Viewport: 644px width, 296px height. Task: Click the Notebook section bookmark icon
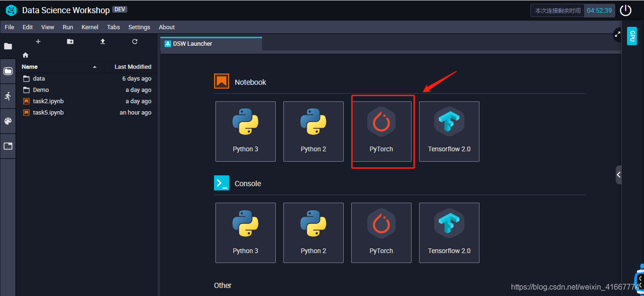(x=222, y=82)
